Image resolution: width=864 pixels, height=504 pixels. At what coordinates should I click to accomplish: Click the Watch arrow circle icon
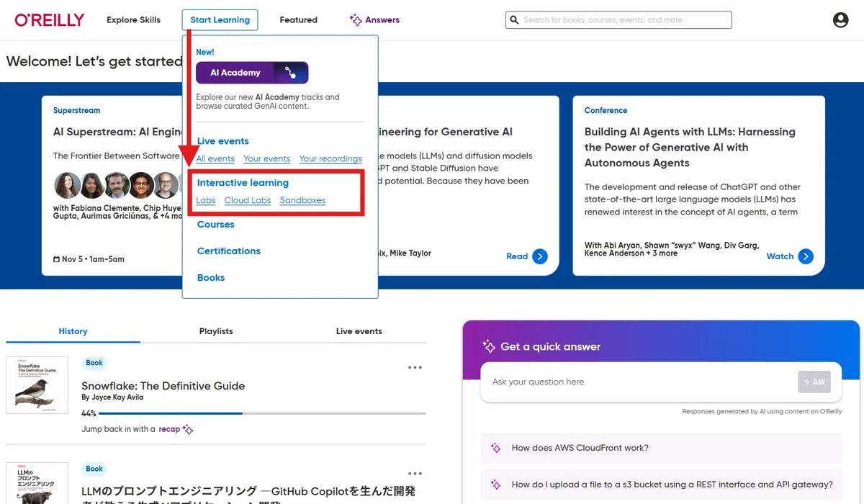806,256
